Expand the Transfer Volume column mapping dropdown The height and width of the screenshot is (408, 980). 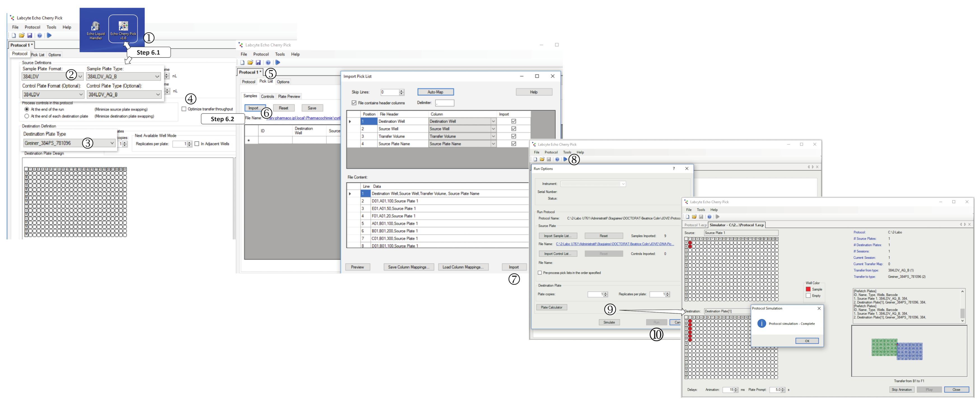(x=493, y=136)
